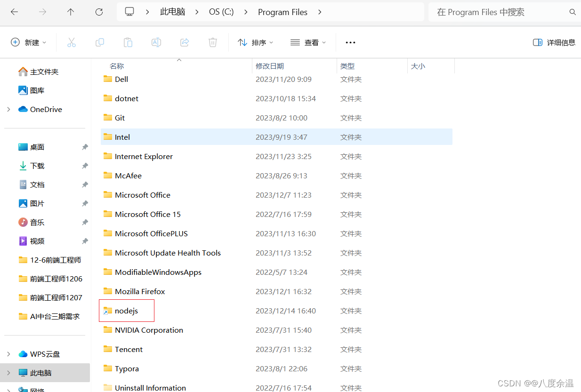Select the Git folder icon

[x=108, y=118]
